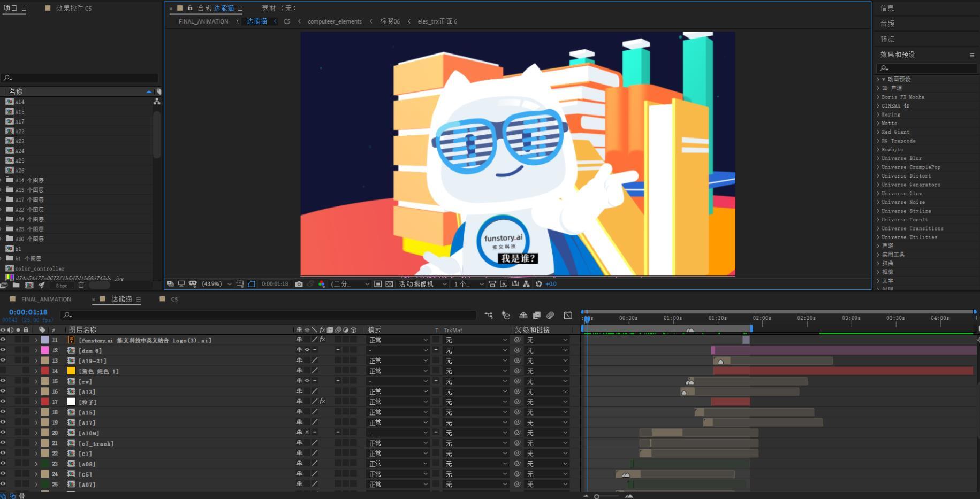Click the pink label swatch of layer 12
Image resolution: width=980 pixels, height=499 pixels.
pos(45,350)
